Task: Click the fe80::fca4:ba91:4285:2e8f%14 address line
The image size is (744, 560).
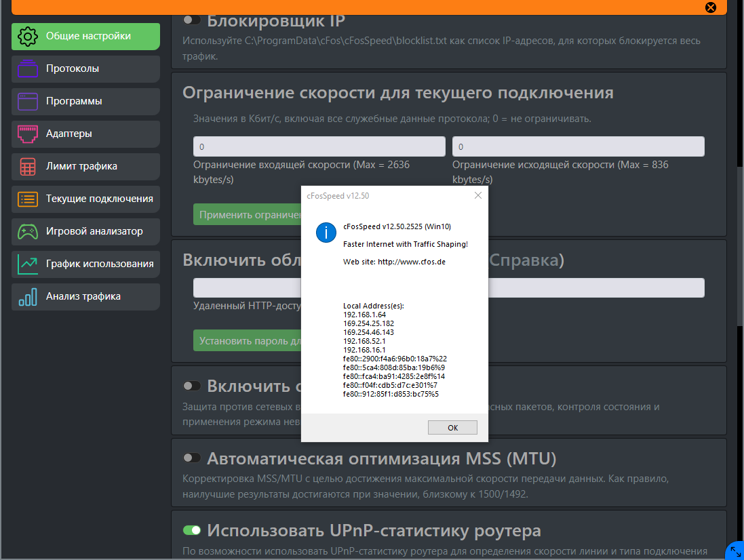Action: (x=394, y=376)
